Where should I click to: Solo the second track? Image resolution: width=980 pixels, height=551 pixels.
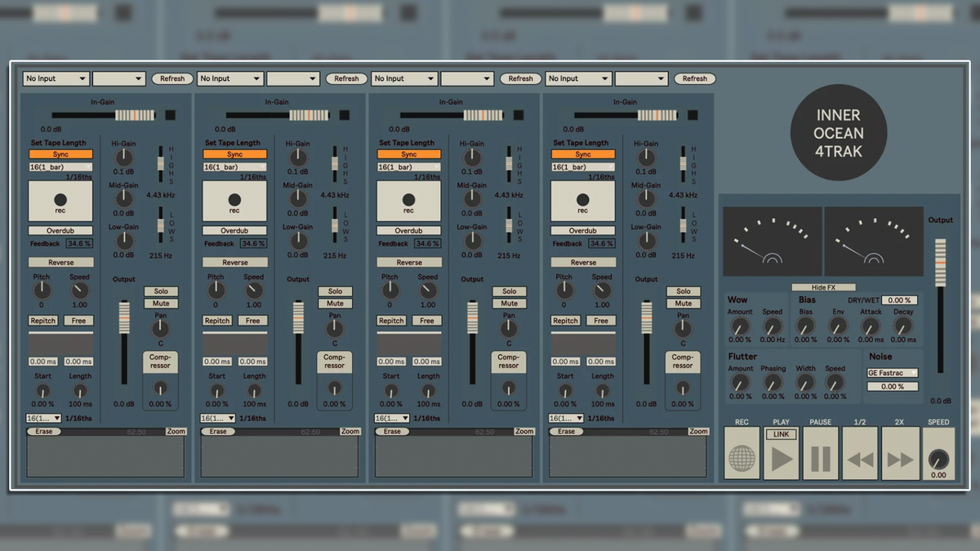click(335, 291)
